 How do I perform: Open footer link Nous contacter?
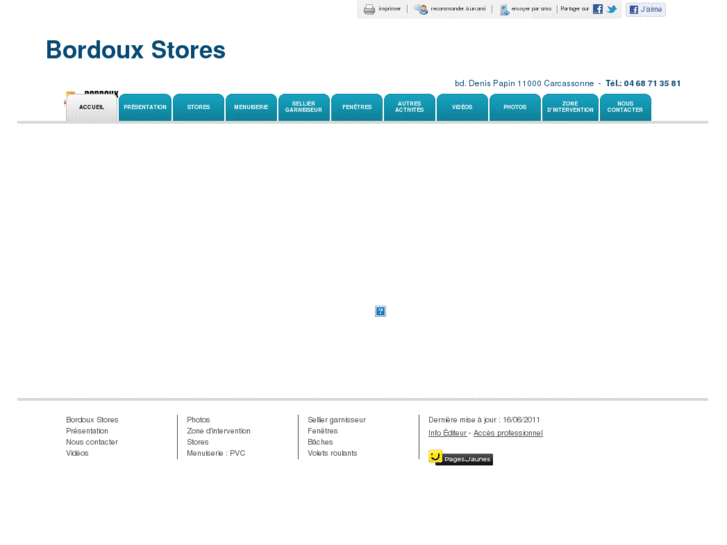click(x=92, y=442)
